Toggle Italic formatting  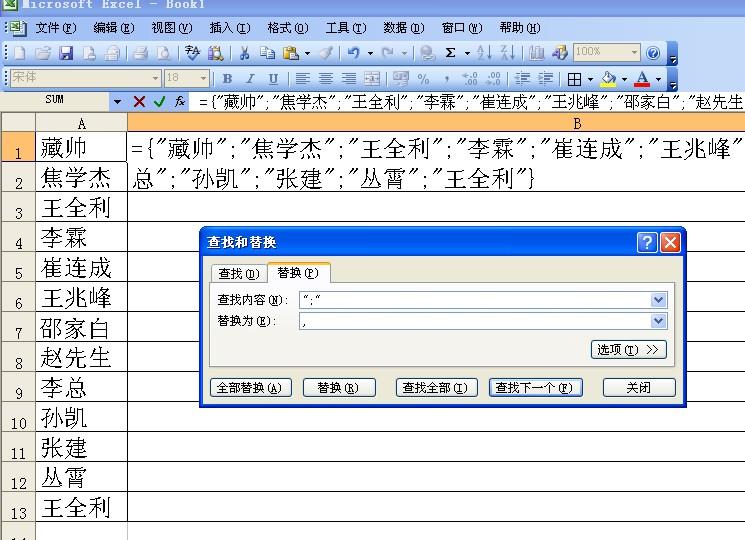pos(250,78)
